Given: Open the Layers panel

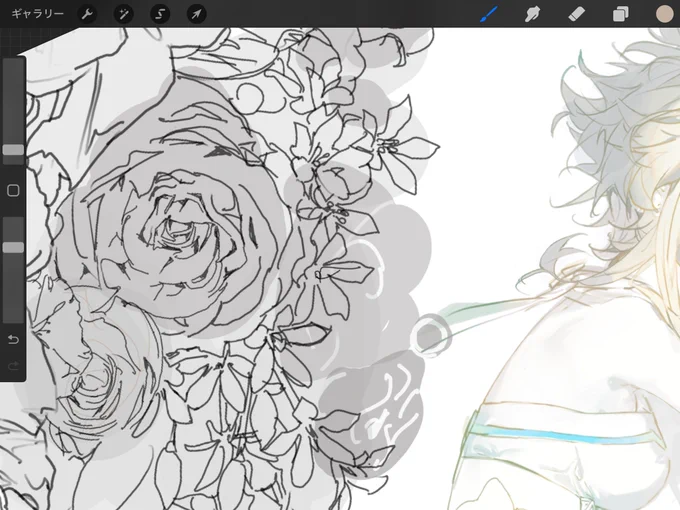Looking at the screenshot, I should point(621,14).
